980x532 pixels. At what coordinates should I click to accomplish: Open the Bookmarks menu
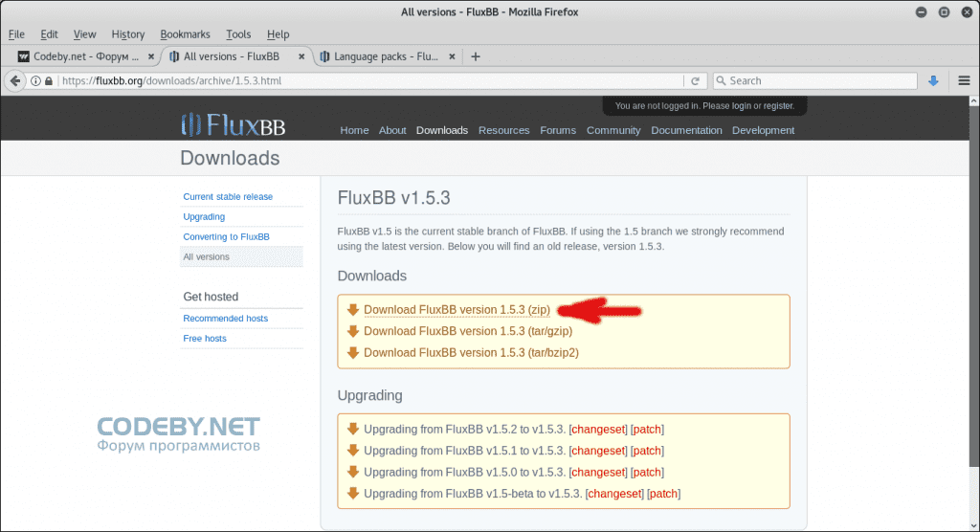(185, 34)
